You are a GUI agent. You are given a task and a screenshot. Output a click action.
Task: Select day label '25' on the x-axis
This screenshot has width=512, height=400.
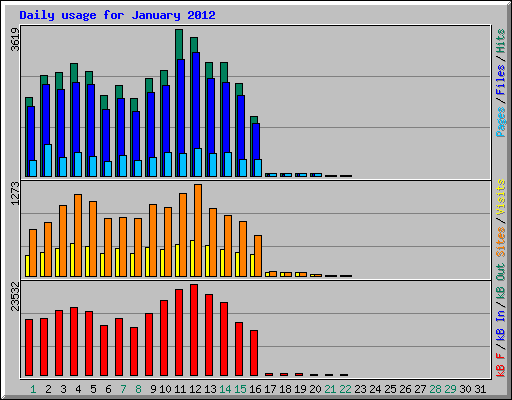point(390,389)
